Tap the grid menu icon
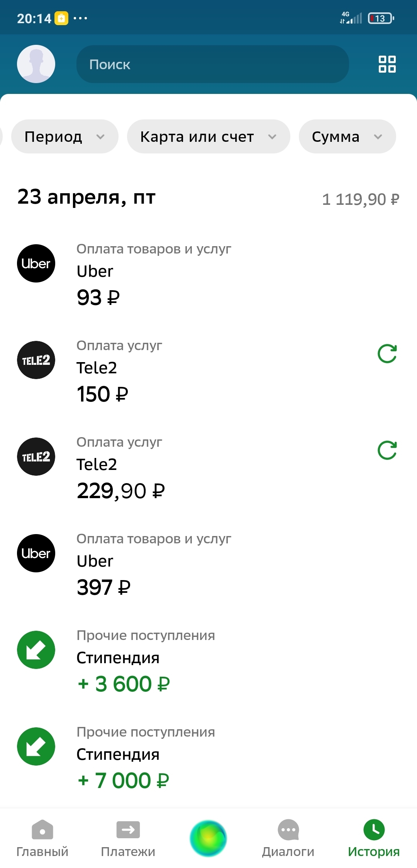 [387, 64]
